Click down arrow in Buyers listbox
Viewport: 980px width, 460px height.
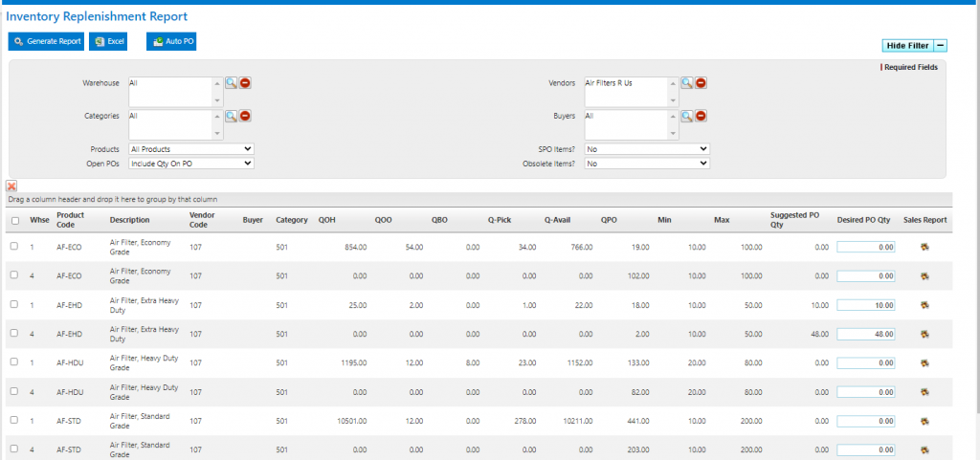673,134
